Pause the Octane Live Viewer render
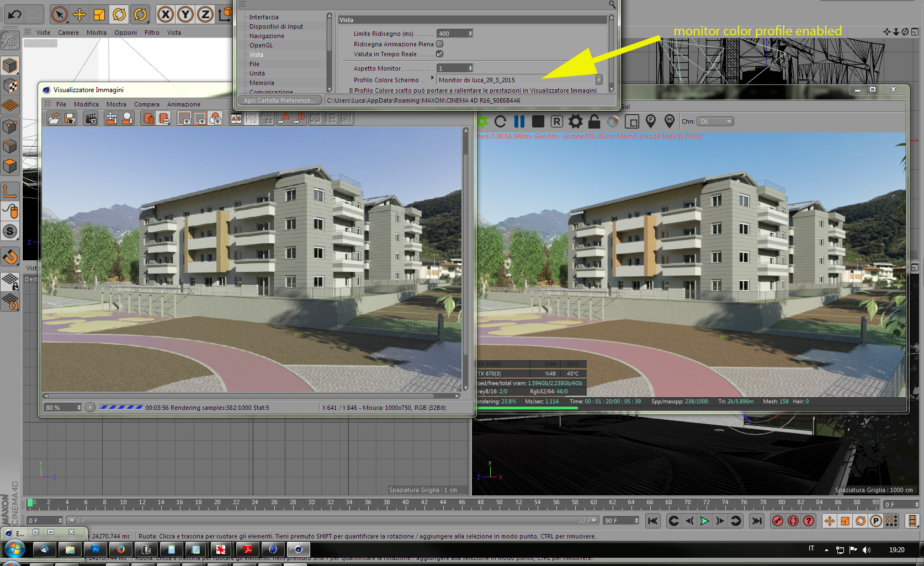 (519, 121)
